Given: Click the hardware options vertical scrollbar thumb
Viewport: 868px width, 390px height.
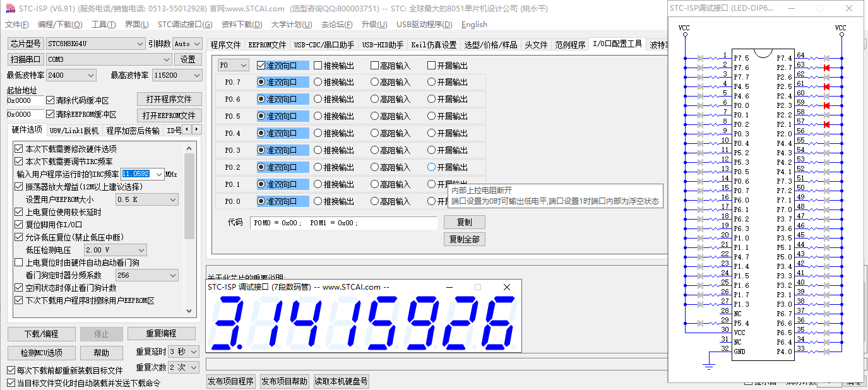Looking at the screenshot, I should tap(189, 196).
